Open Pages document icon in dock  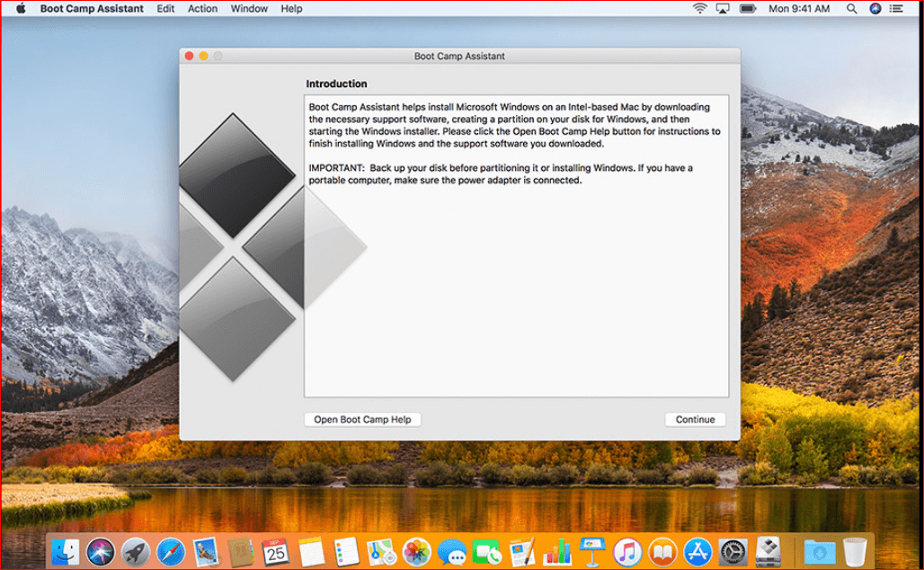point(522,552)
